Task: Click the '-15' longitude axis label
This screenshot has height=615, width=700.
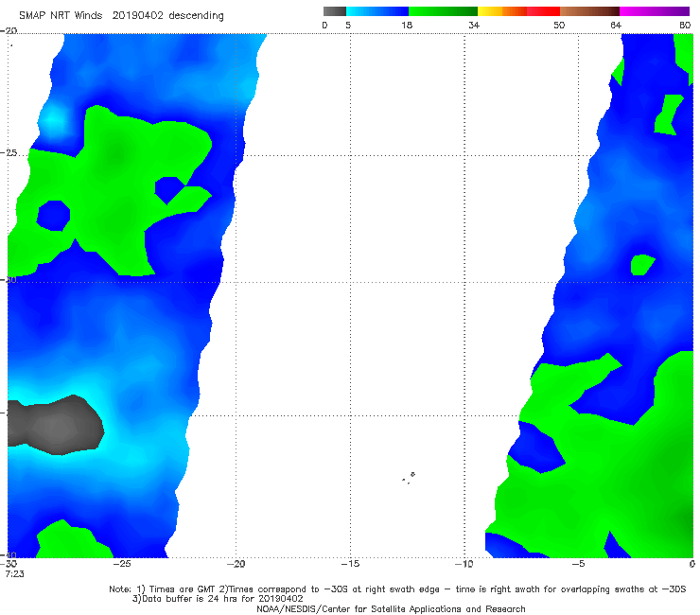Action: pyautogui.click(x=350, y=564)
